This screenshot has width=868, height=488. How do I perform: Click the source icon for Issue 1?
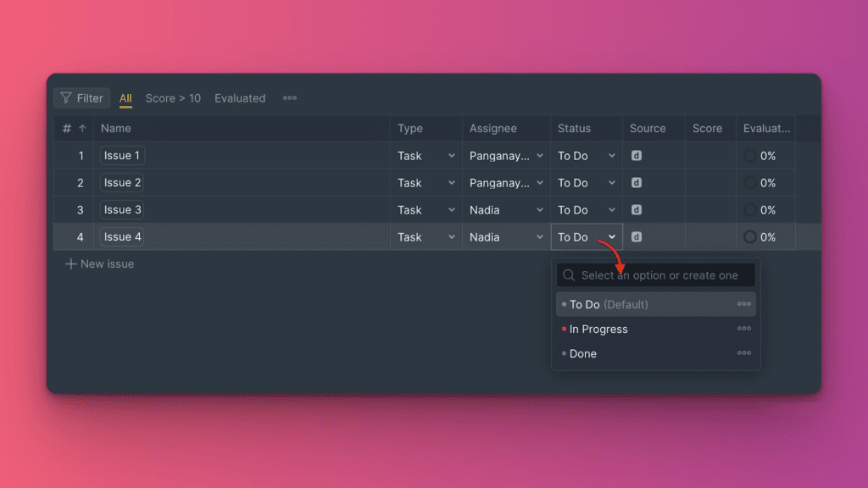click(637, 156)
